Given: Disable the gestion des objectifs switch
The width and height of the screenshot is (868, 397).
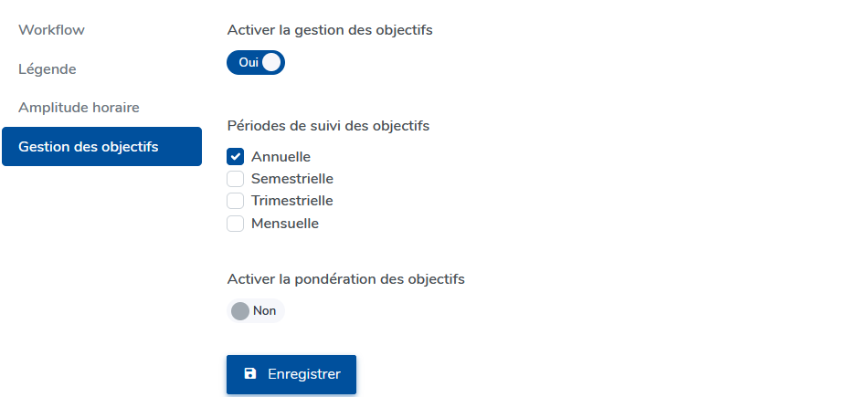Looking at the screenshot, I should coord(256,62).
